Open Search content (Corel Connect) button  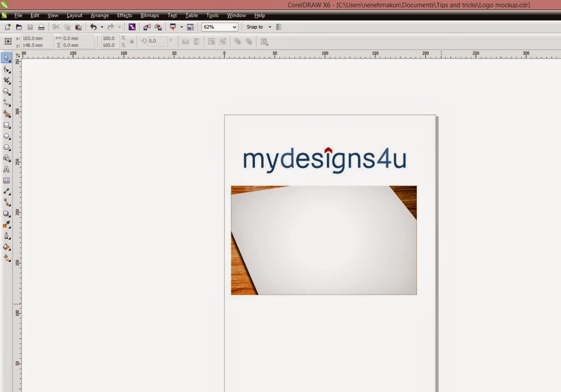click(x=132, y=27)
